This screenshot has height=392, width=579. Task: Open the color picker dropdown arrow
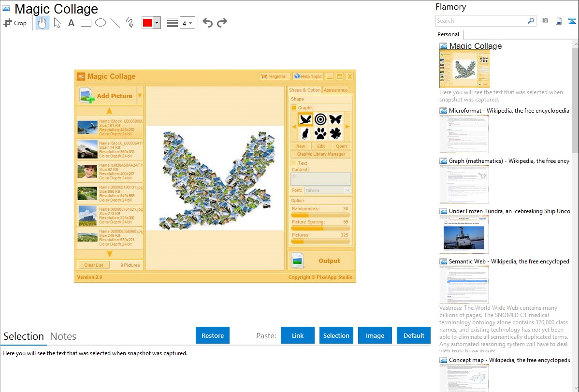[157, 23]
